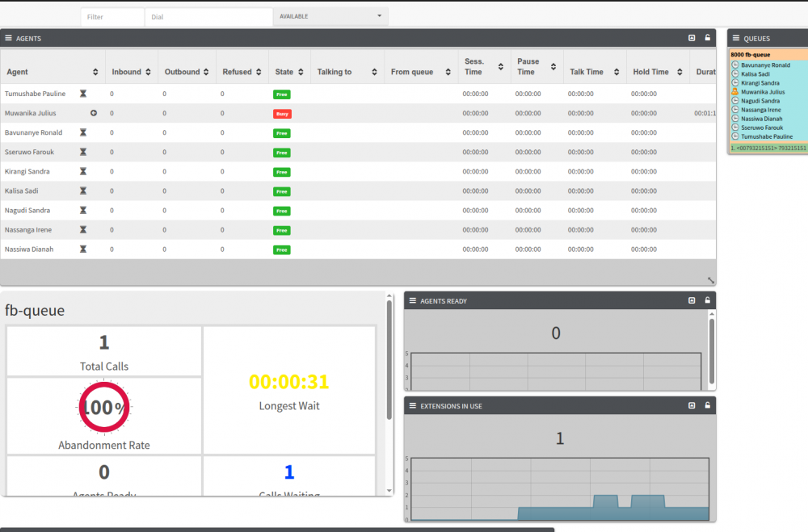
Task: Collapse the Extensions In Use panel
Action: point(692,405)
